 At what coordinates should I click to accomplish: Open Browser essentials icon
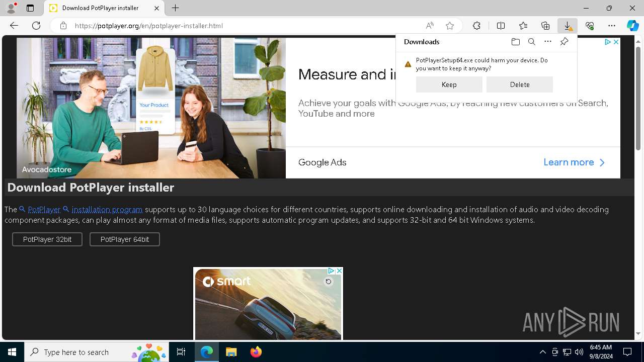click(x=590, y=26)
